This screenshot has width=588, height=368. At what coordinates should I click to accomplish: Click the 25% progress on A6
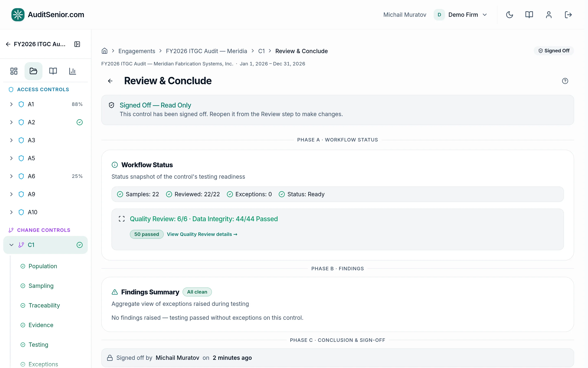[77, 176]
